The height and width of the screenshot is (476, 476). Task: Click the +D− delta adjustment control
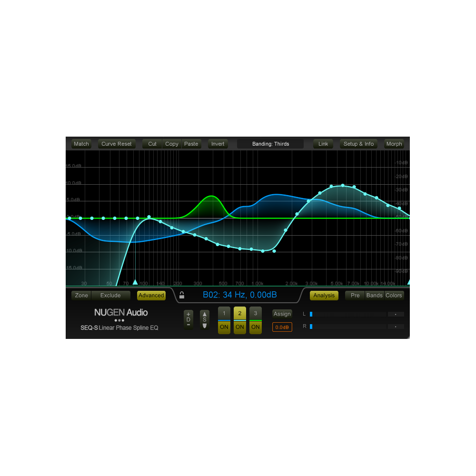point(188,319)
